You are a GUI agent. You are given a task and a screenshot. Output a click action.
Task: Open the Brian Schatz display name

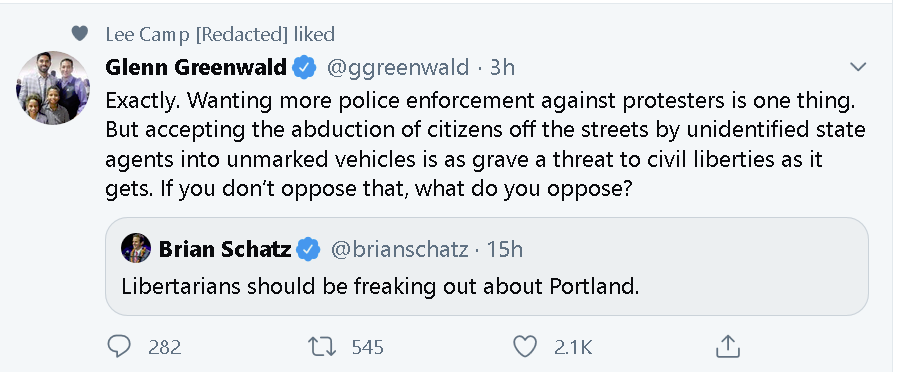tap(225, 249)
